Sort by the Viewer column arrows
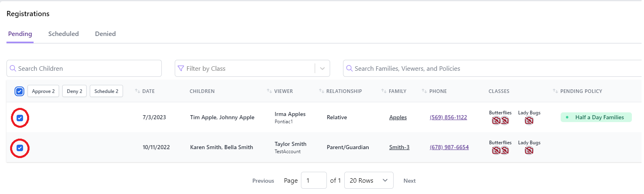 tap(269, 91)
